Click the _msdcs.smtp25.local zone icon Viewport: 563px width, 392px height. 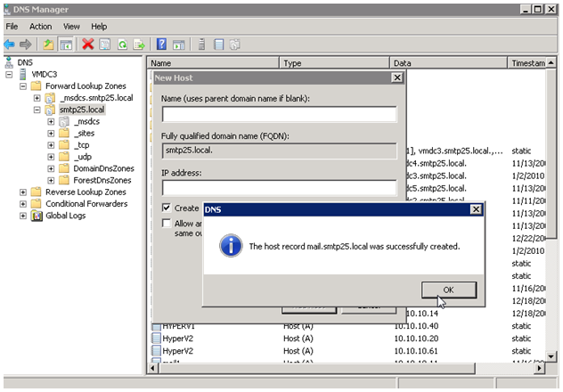50,98
